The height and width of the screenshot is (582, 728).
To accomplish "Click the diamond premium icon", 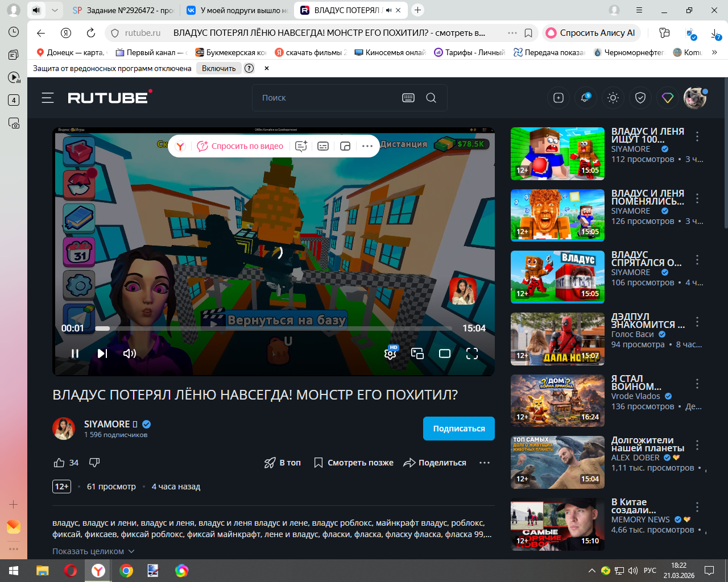I will (x=668, y=98).
